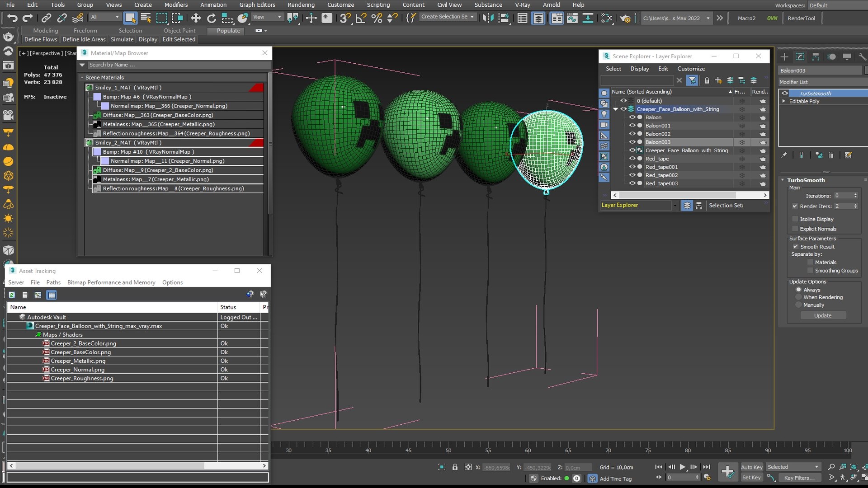
Task: Select When Rendering update option
Action: (x=798, y=297)
